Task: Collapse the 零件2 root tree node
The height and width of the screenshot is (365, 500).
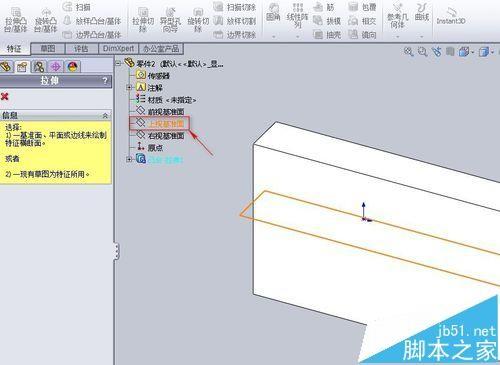Action: 118,63
